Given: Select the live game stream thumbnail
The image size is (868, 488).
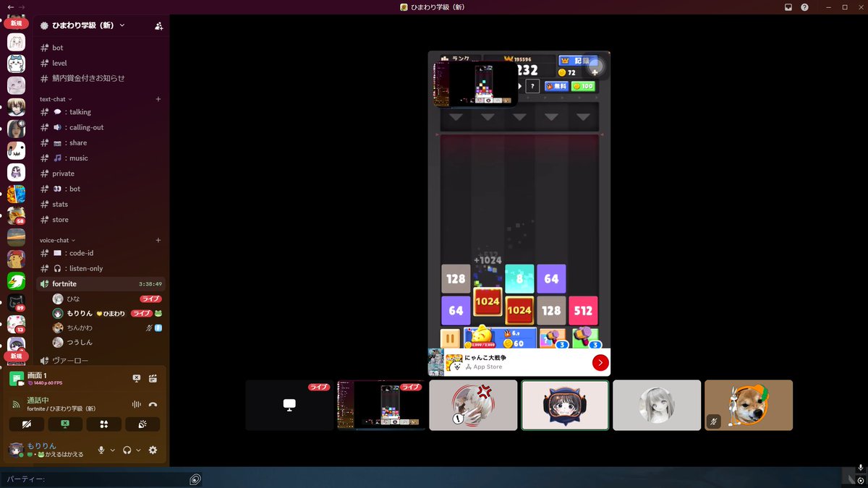Looking at the screenshot, I should [381, 405].
